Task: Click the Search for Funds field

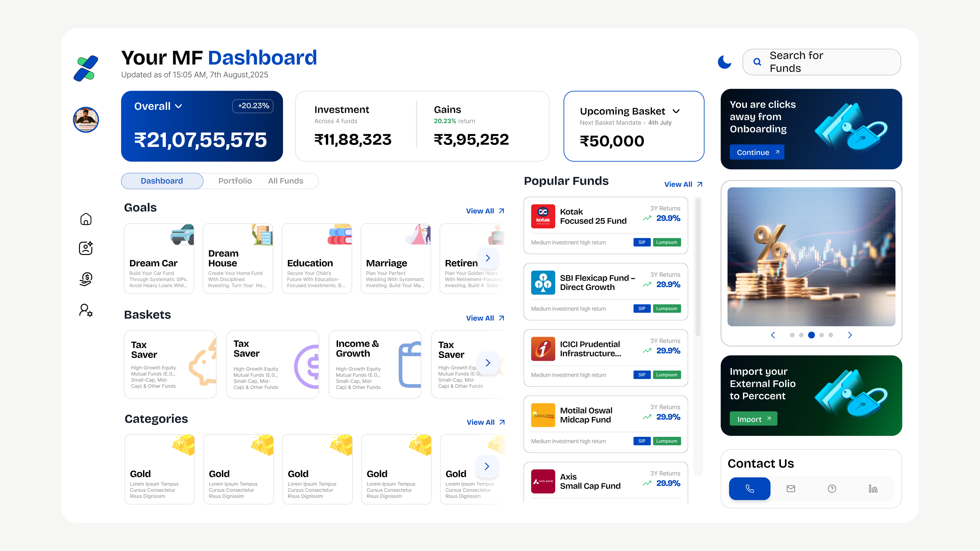Action: pos(822,62)
